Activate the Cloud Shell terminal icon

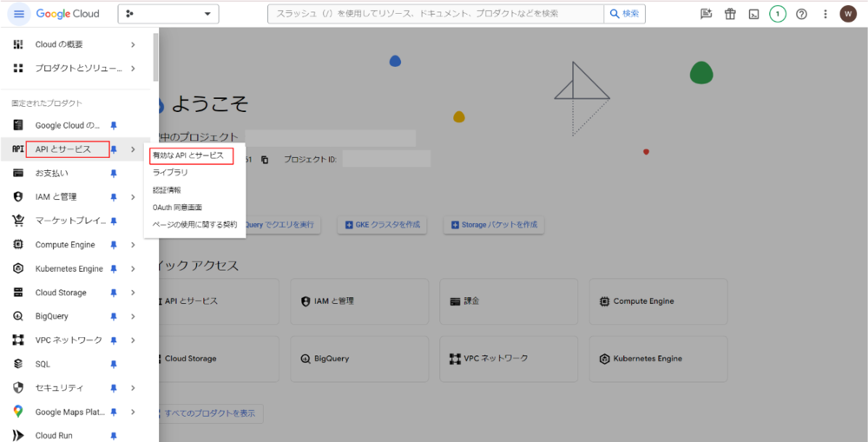pyautogui.click(x=753, y=15)
